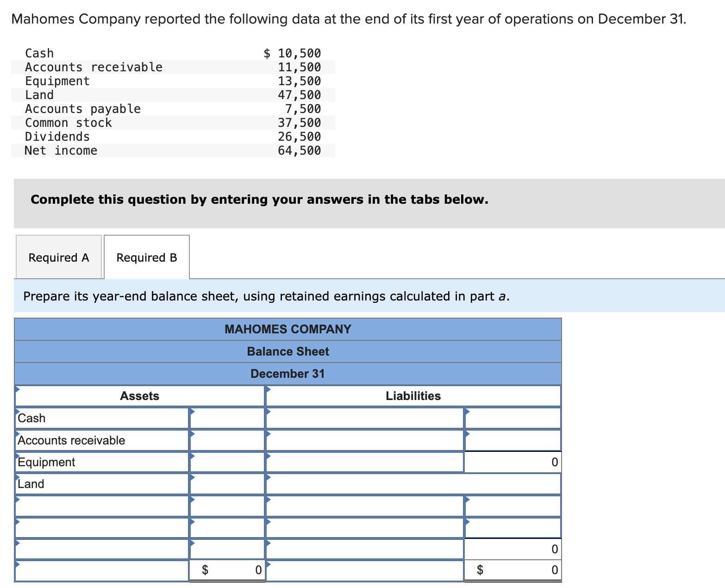Click liability amount cell beside Accounts receivable
This screenshot has width=725, height=588.
[x=513, y=440]
